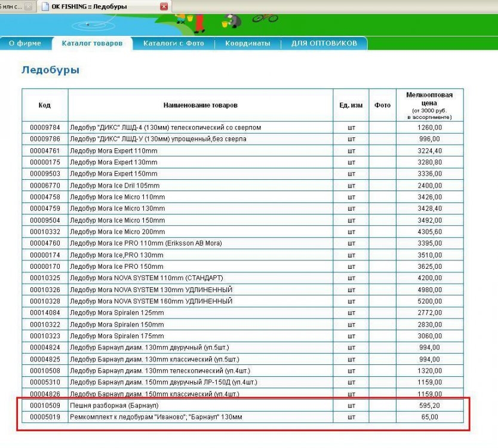The width and height of the screenshot is (498, 448).
Task: Click price 5200,00
Action: pos(429,301)
